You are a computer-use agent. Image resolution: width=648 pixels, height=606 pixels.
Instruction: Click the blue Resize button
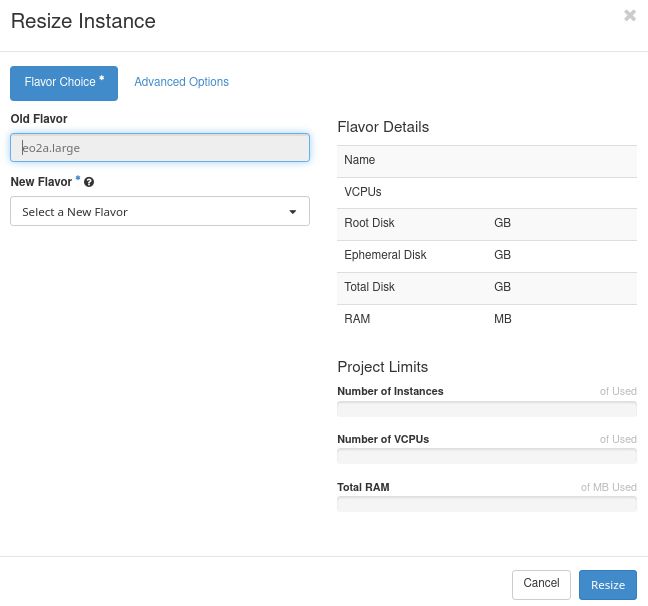(x=607, y=585)
